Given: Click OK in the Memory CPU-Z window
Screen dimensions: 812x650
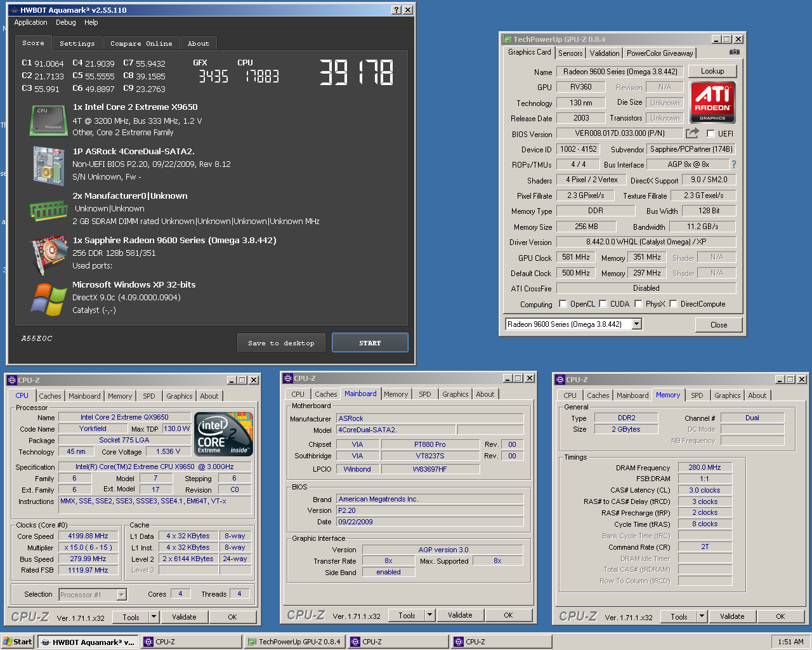Looking at the screenshot, I should 780,616.
